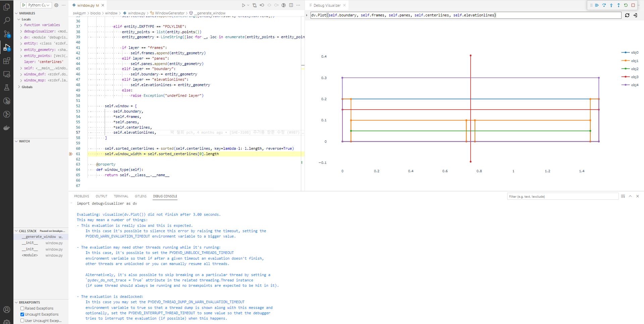The image size is (644, 324).
Task: Step into in the debug toolbar
Action: click(611, 5)
